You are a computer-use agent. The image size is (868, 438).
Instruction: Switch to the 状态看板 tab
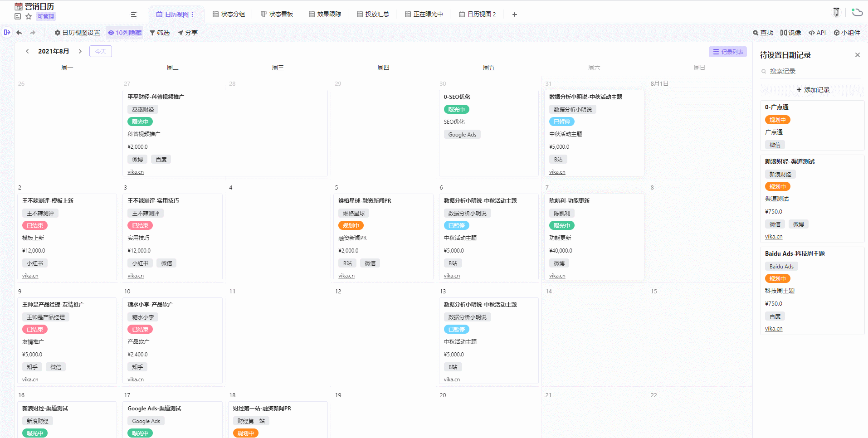(x=277, y=15)
